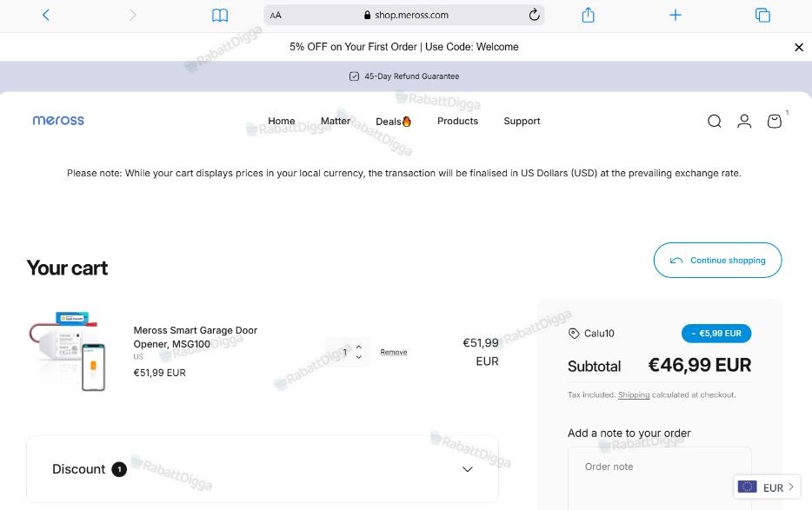Click the -€5,99 EUR discount badge
This screenshot has height=510, width=812.
click(716, 334)
